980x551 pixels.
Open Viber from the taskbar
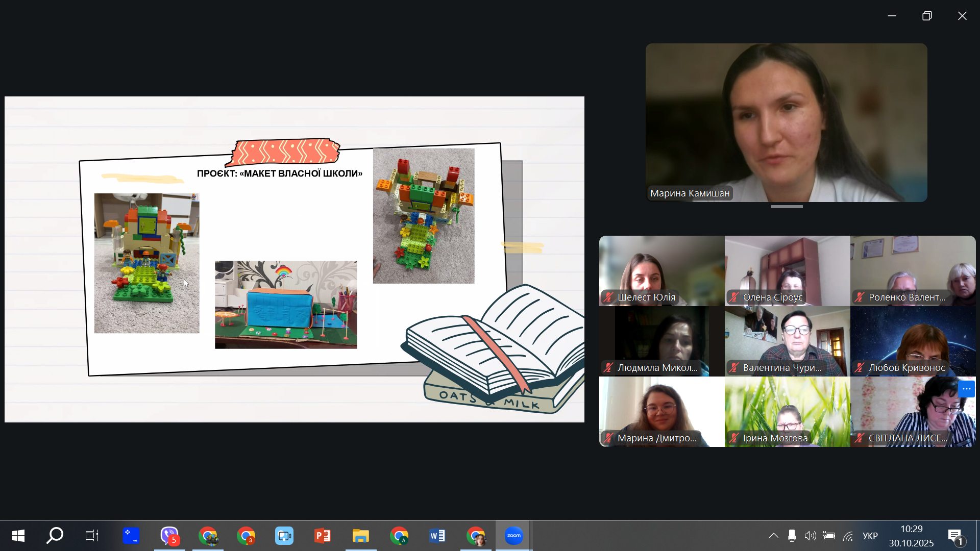coord(169,536)
